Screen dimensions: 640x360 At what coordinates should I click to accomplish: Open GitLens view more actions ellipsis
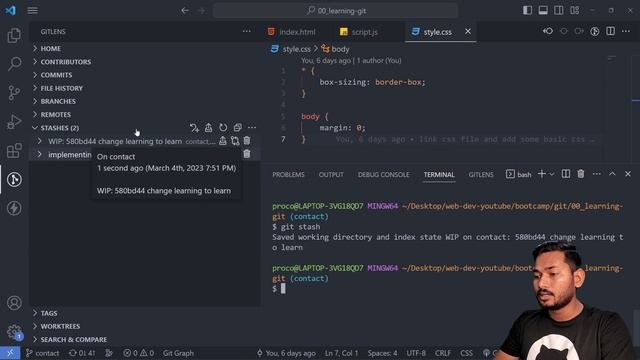(247, 31)
